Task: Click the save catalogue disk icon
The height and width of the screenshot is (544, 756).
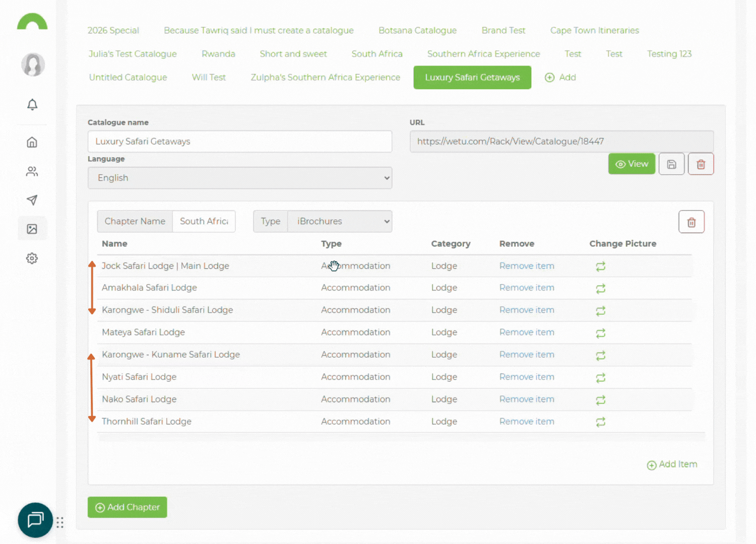Action: click(x=671, y=164)
